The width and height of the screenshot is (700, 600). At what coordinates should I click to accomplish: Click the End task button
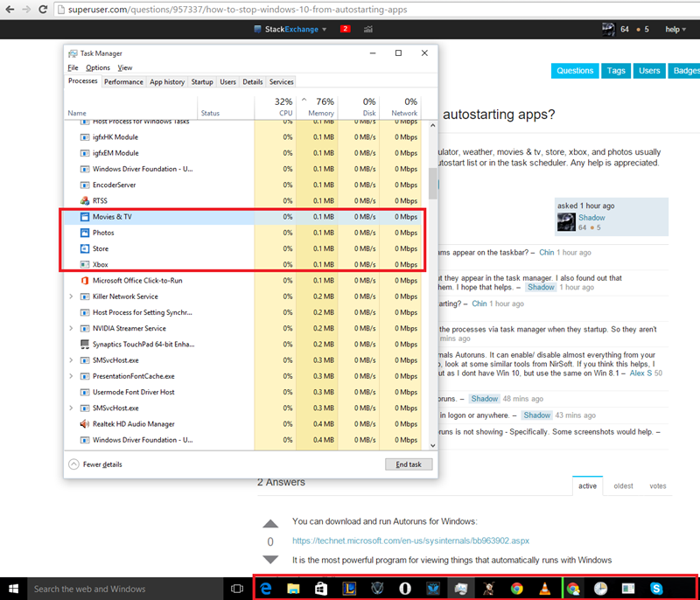click(409, 464)
